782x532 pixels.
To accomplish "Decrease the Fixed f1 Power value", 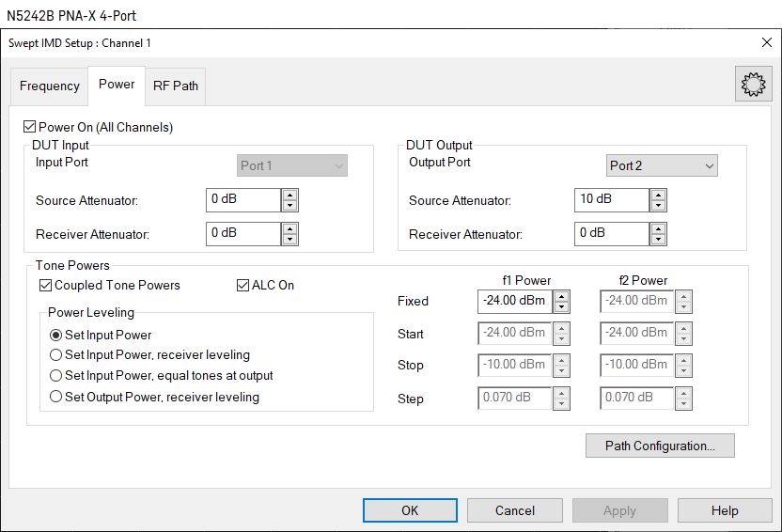I will (561, 306).
